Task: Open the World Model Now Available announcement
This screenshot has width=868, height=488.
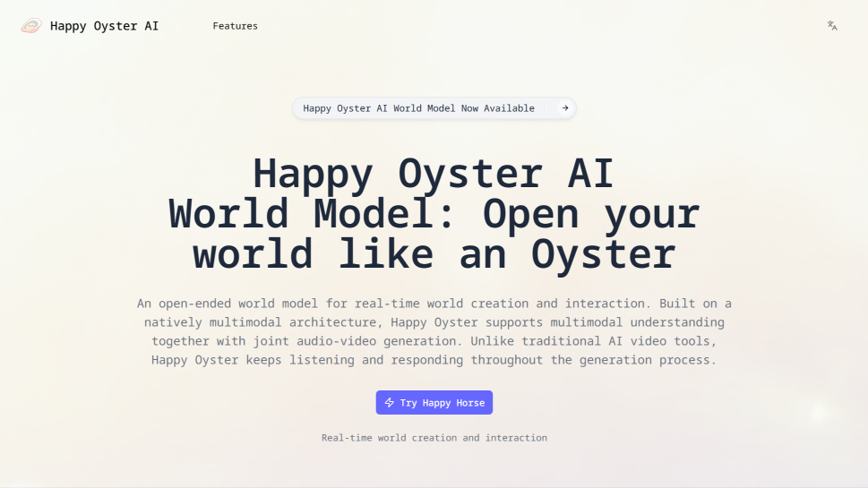Action: click(418, 108)
